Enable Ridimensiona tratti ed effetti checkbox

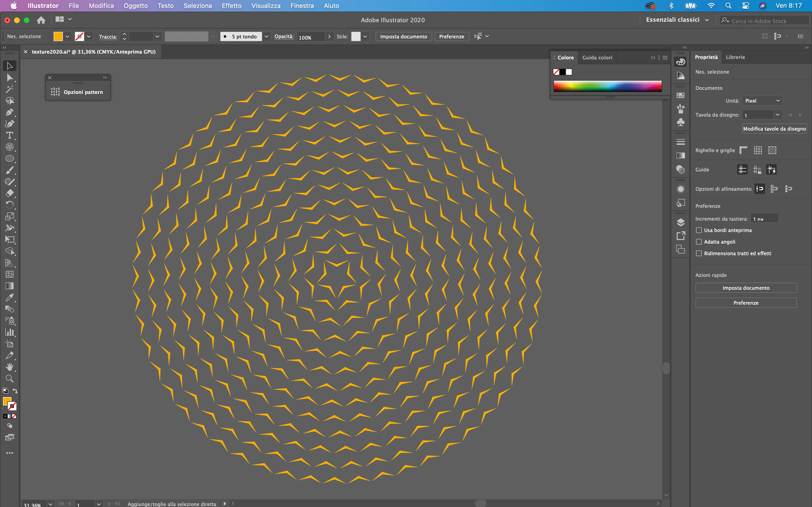point(699,253)
